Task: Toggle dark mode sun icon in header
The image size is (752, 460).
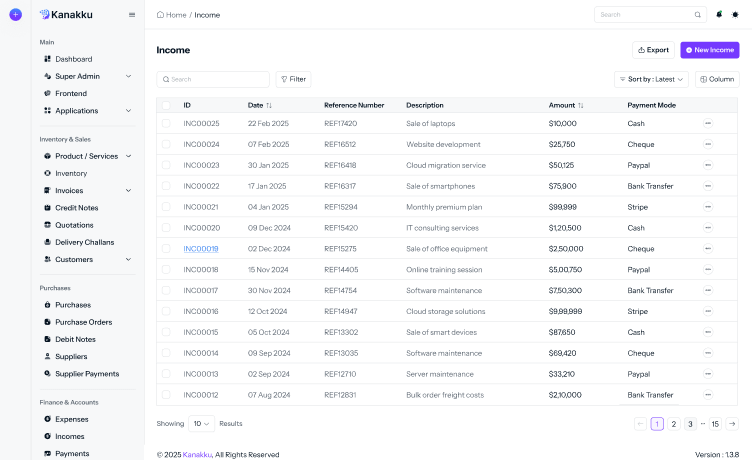Action: pyautogui.click(x=735, y=14)
